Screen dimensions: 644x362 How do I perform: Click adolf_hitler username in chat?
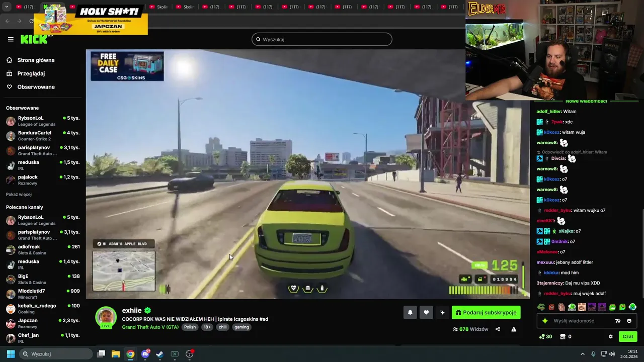[548, 112]
